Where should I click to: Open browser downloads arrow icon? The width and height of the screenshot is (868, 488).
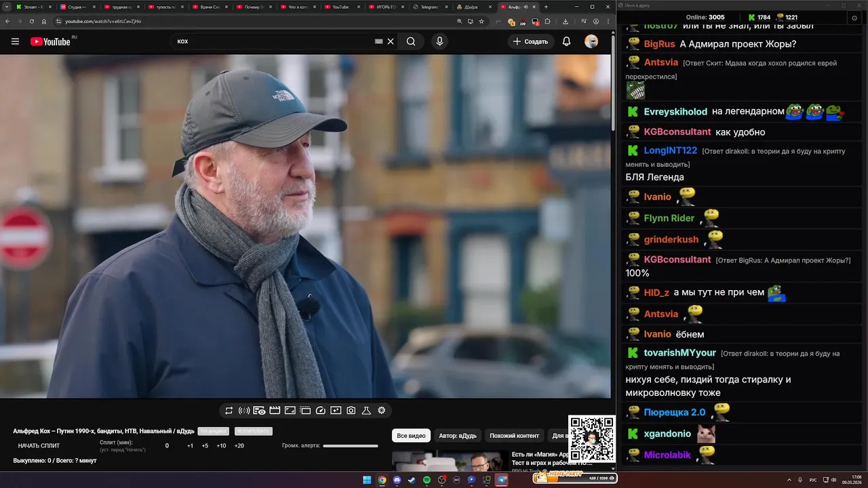click(x=566, y=21)
